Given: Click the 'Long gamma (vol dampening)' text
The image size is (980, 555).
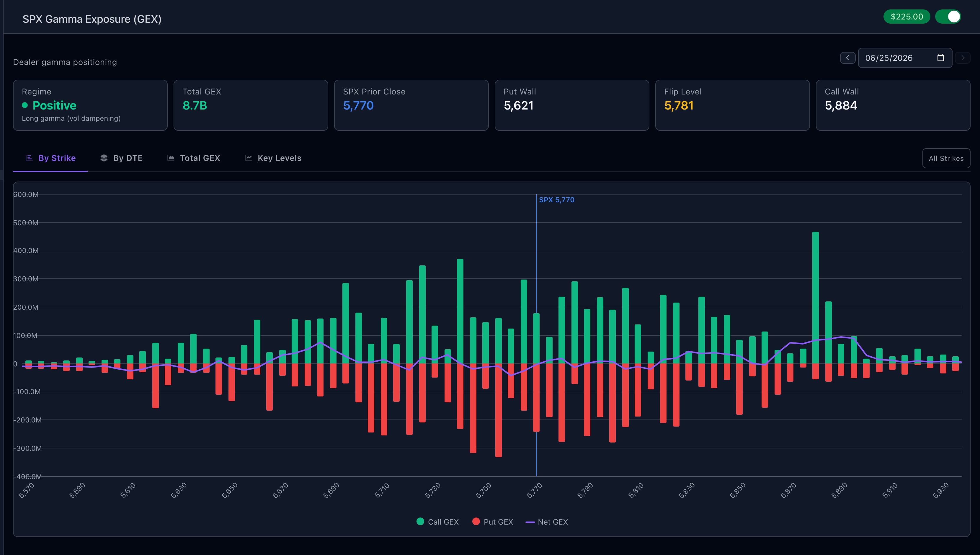Looking at the screenshot, I should point(71,119).
